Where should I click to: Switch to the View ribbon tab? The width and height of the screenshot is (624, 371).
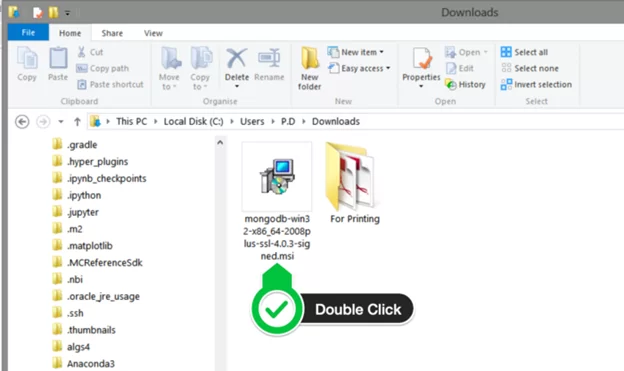(153, 33)
